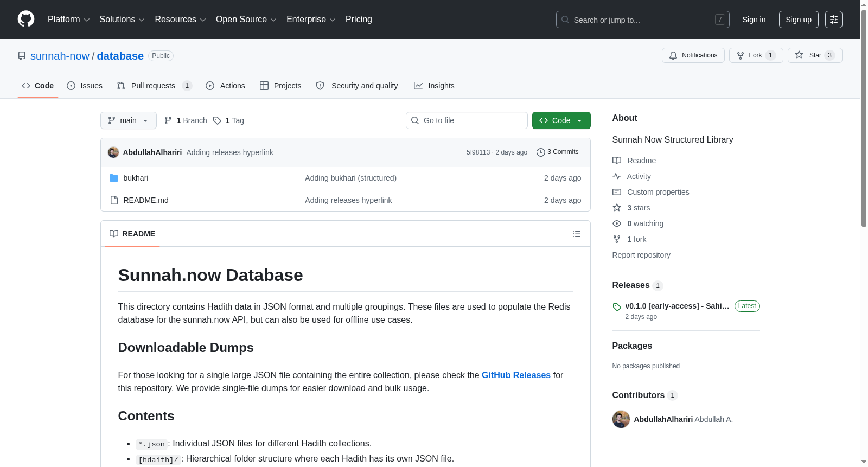Viewport: 868px width, 467px height.
Task: Open the Pull requests tab
Action: [155, 86]
